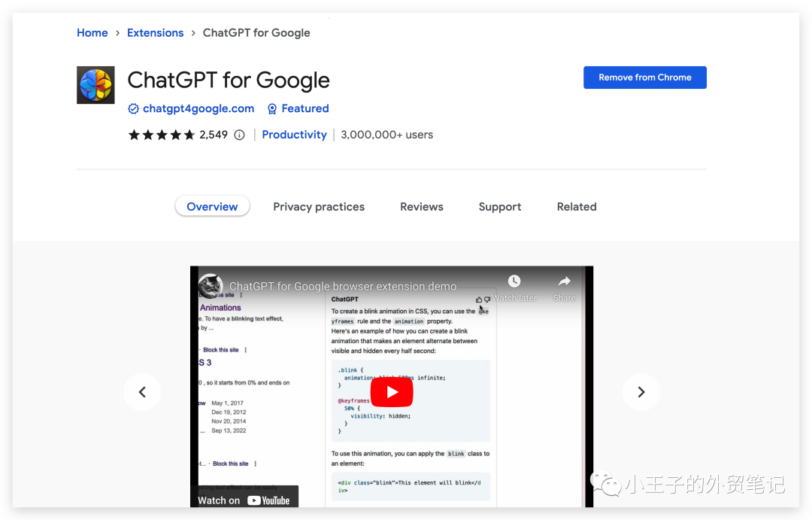Visit chatgpt4google.com publisher link
The image size is (812, 520).
coord(198,108)
